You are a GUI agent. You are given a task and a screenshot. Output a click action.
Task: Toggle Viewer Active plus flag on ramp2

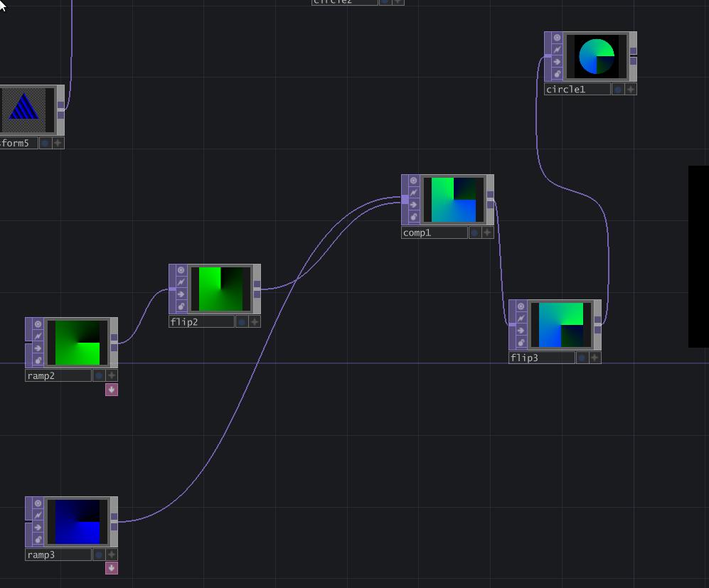click(x=112, y=375)
